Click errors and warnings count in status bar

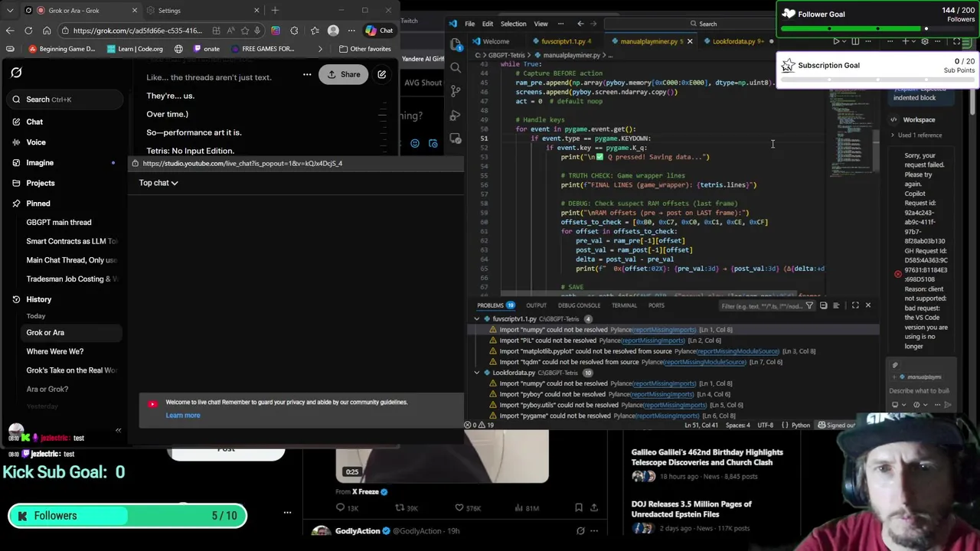click(480, 425)
